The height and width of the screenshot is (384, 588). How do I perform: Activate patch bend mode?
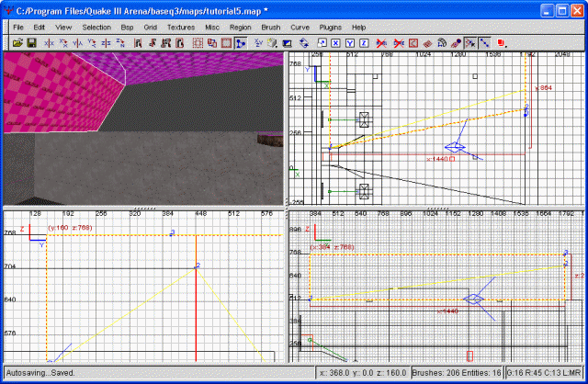(442, 43)
